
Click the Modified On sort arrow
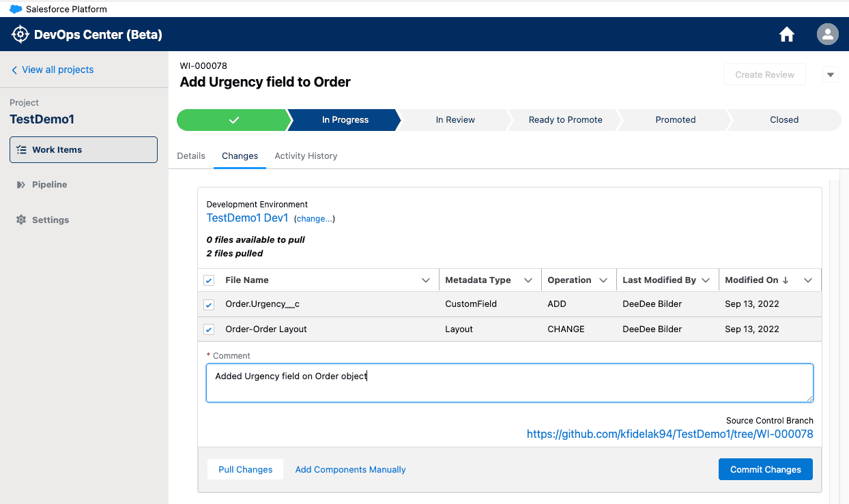tap(786, 280)
